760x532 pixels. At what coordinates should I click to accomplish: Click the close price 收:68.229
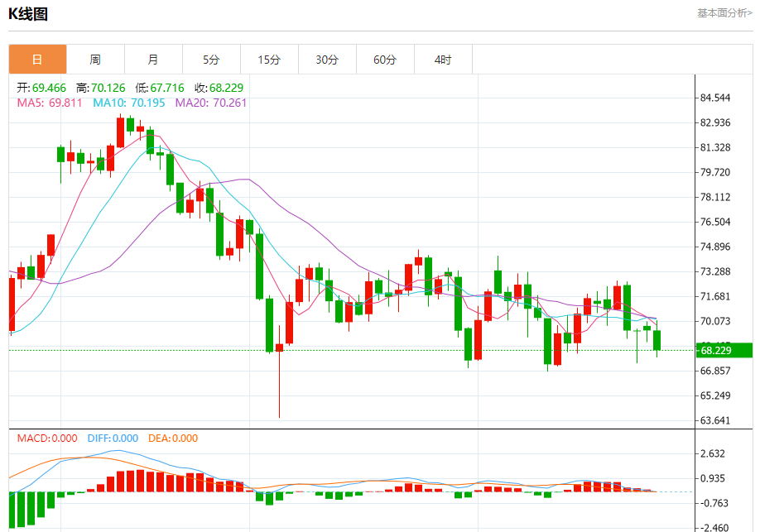pyautogui.click(x=219, y=88)
